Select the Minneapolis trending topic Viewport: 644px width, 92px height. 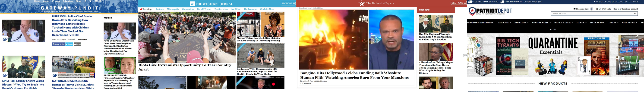click(x=173, y=9)
